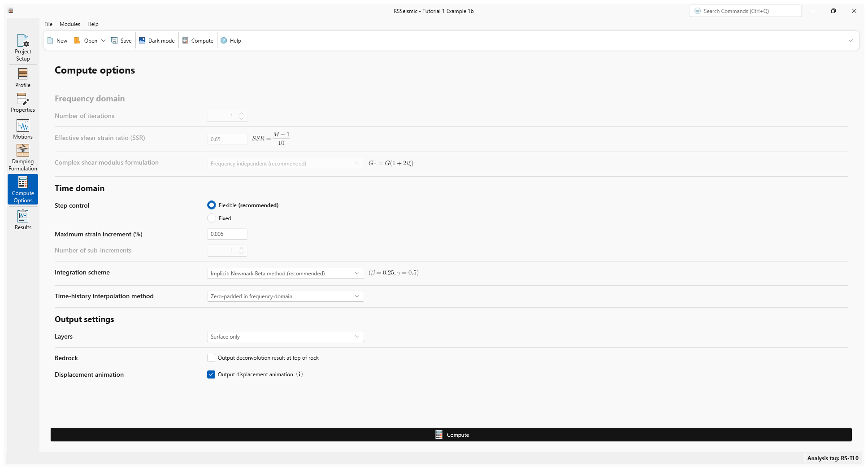Viewport: 868px width, 470px height.
Task: Open the Motions sidebar section
Action: [23, 129]
